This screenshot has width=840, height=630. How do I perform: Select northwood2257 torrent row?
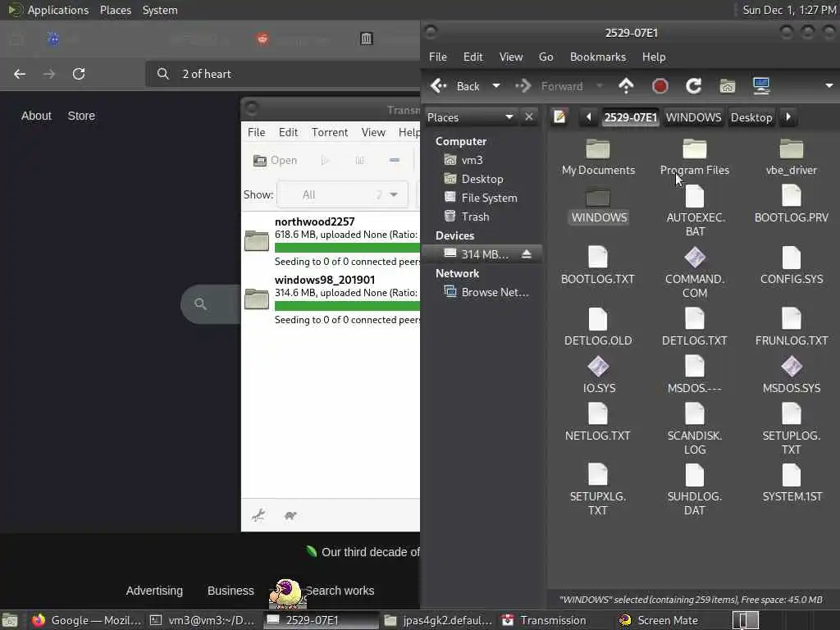point(331,241)
